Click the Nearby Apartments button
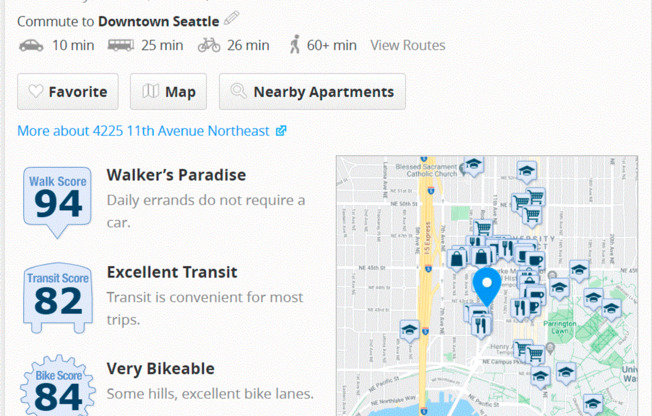This screenshot has width=652, height=416. [x=312, y=92]
